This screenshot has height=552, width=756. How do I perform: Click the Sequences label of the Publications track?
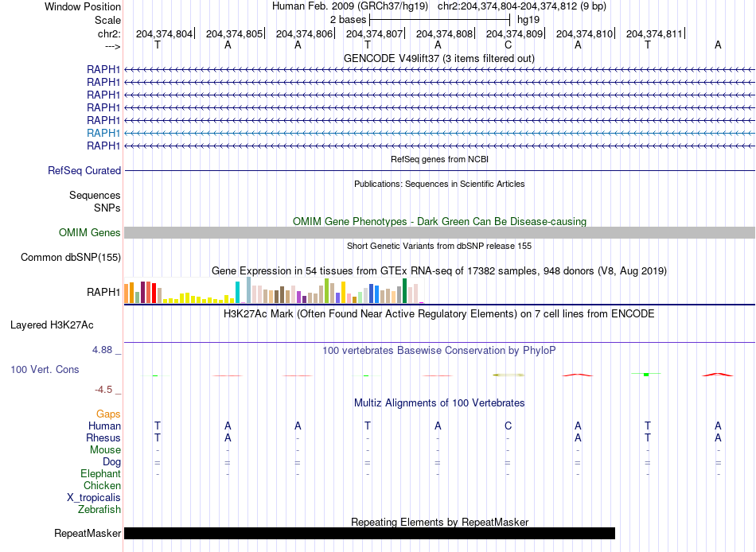pos(95,195)
